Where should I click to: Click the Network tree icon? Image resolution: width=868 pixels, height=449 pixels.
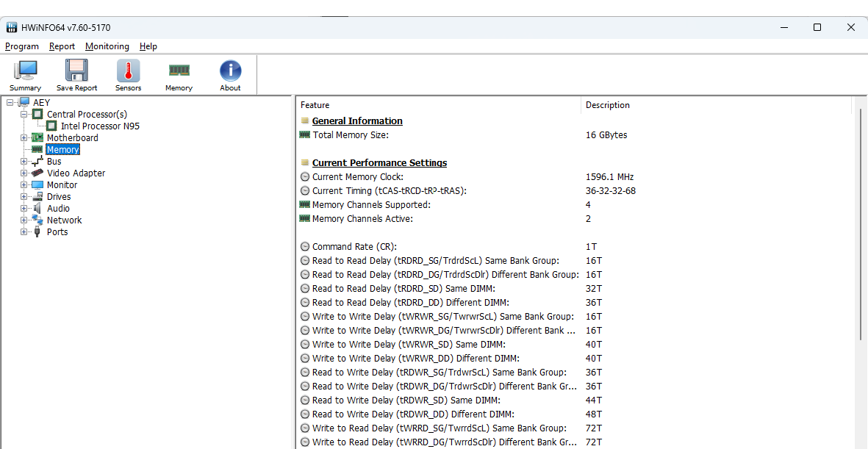tap(37, 220)
